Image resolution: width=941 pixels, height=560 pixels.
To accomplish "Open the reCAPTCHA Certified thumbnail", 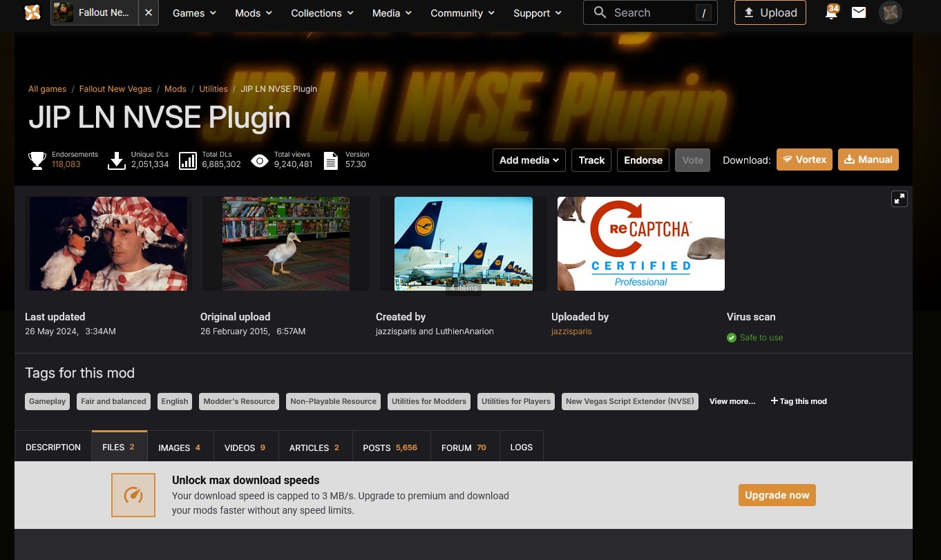I will coord(641,244).
